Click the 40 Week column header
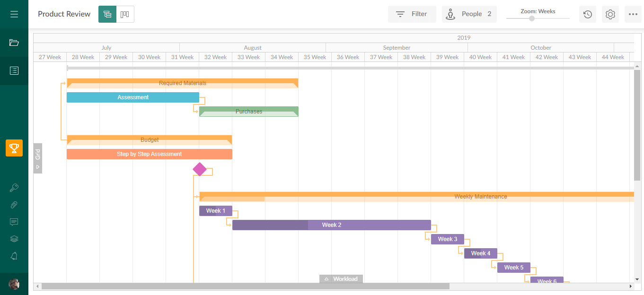Image resolution: width=644 pixels, height=295 pixels. coord(481,57)
